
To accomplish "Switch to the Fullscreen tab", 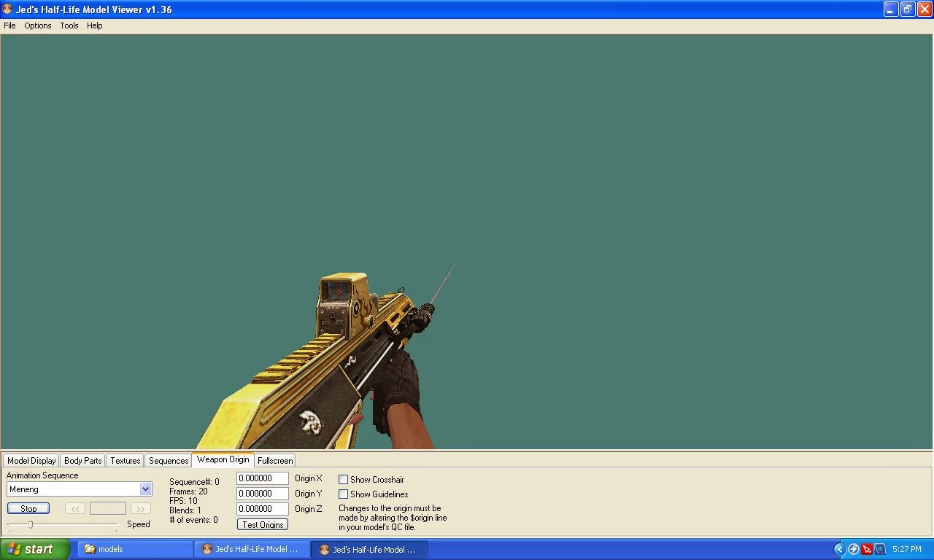I will click(x=275, y=461).
